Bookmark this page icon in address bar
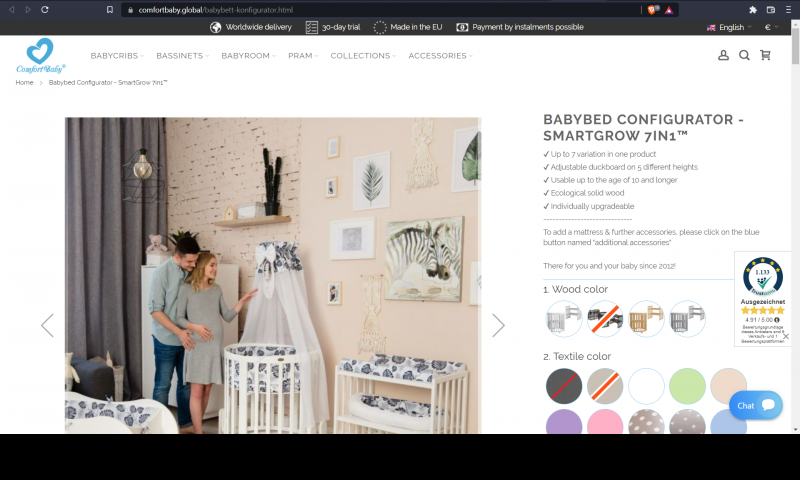The height and width of the screenshot is (480, 800). click(x=110, y=10)
